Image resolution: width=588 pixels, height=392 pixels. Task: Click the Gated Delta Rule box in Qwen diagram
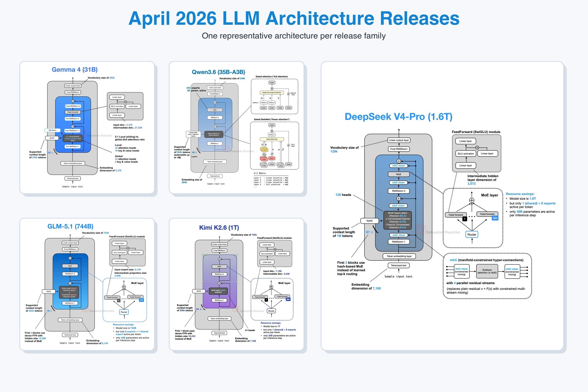pyautogui.click(x=272, y=139)
